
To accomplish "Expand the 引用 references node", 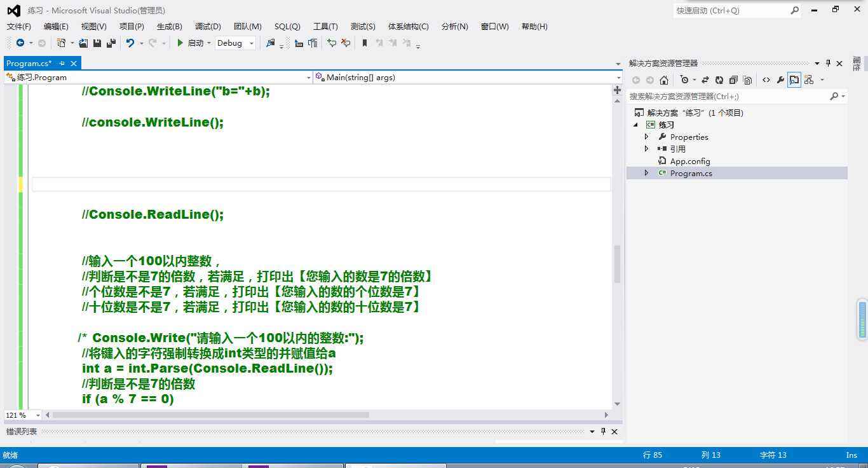I will point(647,149).
